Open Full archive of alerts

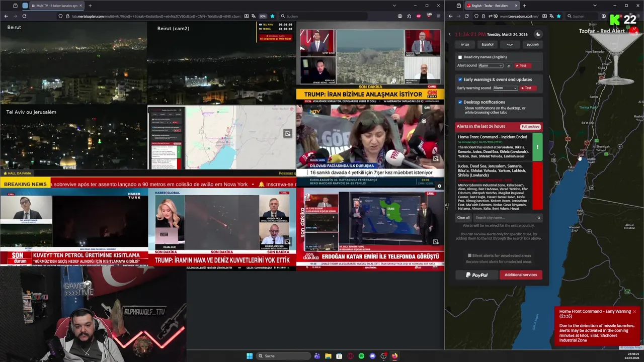(530, 127)
